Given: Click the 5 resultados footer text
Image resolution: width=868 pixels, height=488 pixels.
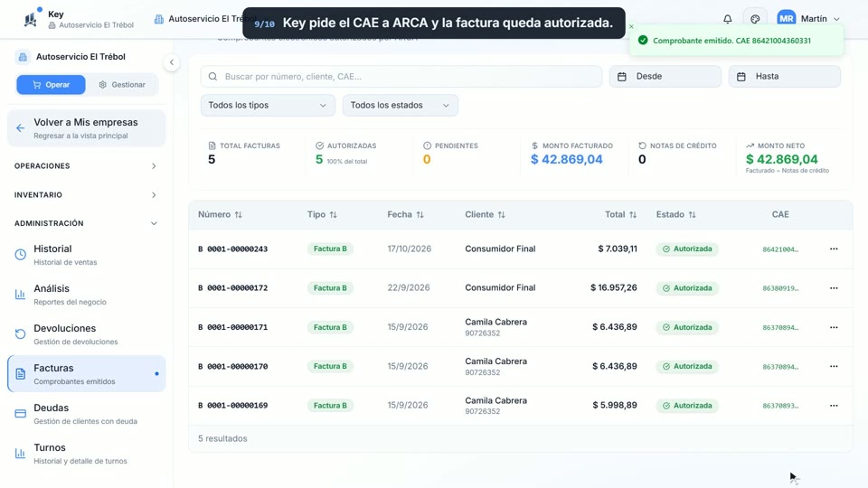Looking at the screenshot, I should pyautogui.click(x=222, y=439).
